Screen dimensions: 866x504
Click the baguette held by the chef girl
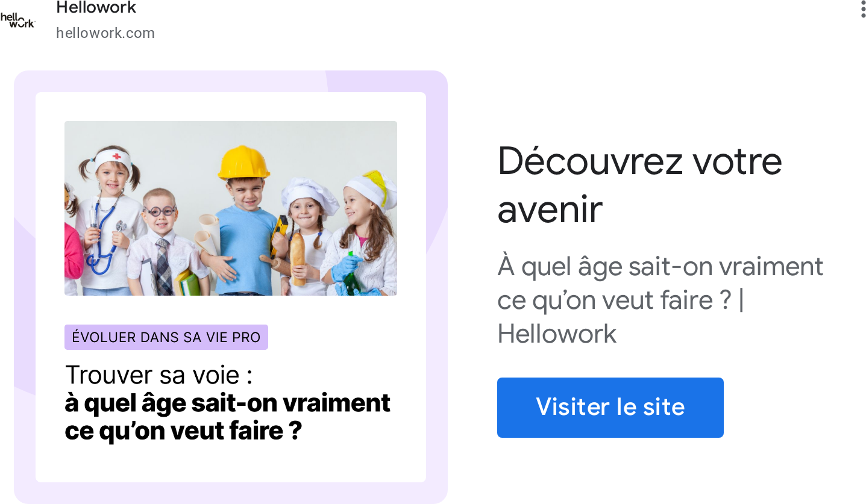click(298, 259)
